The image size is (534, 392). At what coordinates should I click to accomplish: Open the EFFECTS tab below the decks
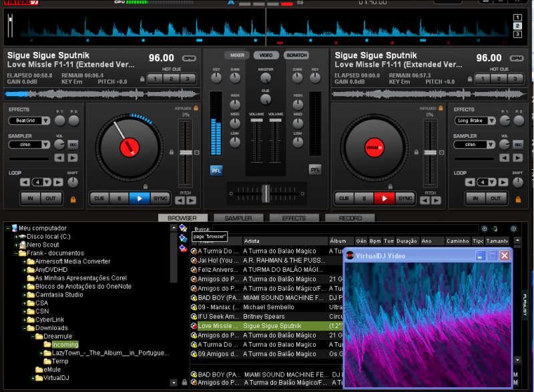[x=294, y=218]
